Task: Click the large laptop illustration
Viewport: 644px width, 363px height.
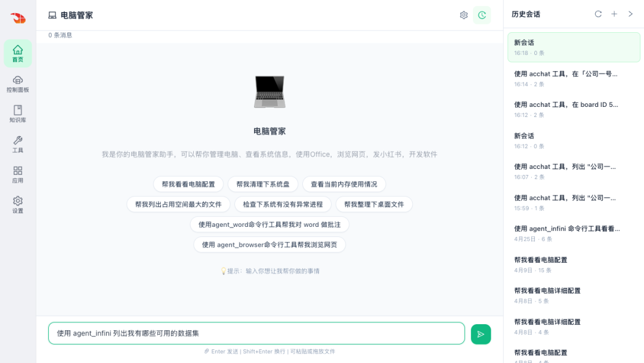Action: (x=270, y=92)
